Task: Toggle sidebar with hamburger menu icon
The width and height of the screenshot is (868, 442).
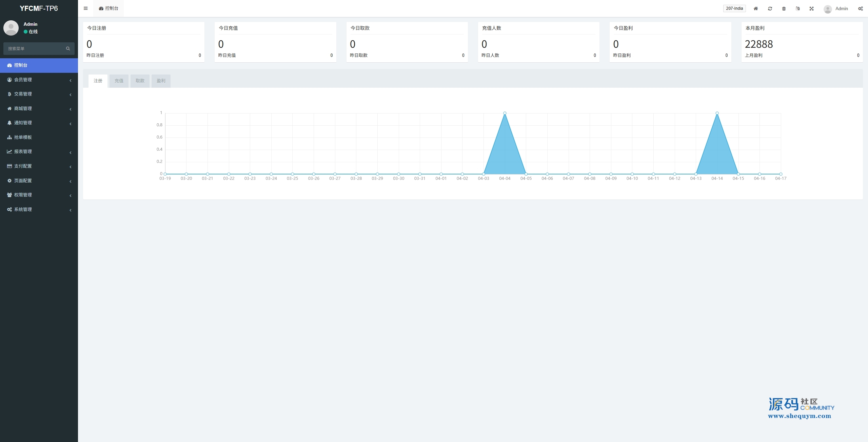Action: coord(85,8)
